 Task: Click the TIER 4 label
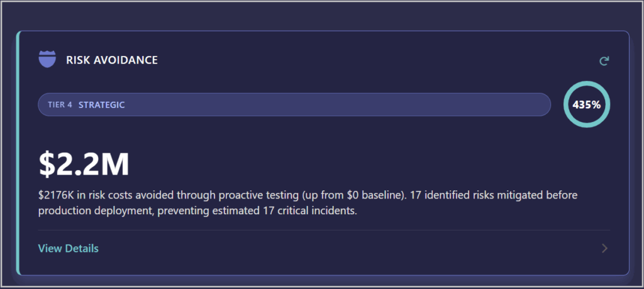[x=60, y=105]
